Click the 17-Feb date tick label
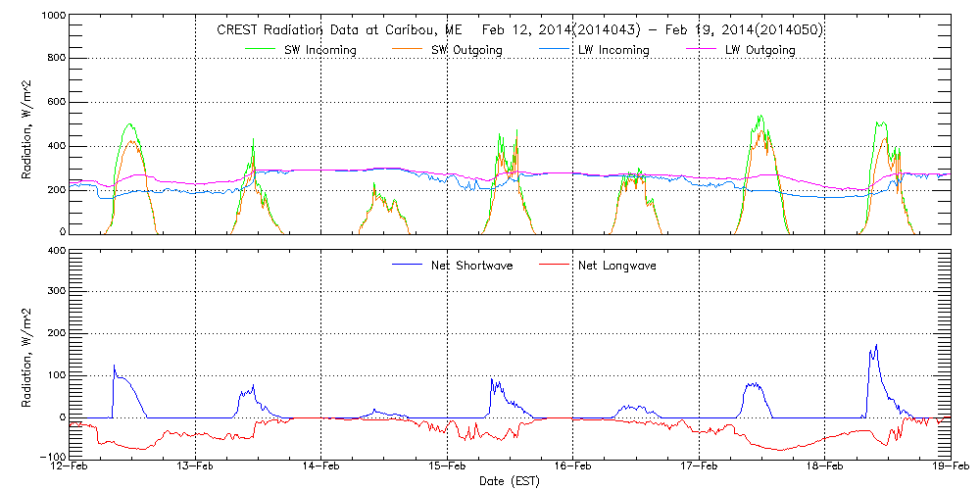 [x=699, y=466]
